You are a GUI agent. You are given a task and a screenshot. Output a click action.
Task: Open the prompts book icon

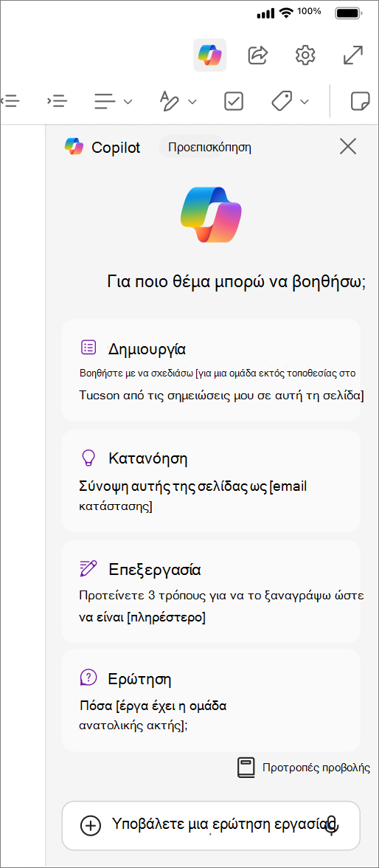pos(246,768)
